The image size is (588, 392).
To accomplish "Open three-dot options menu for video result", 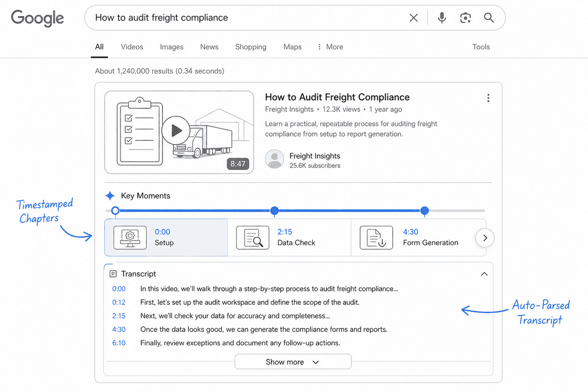I will point(488,98).
